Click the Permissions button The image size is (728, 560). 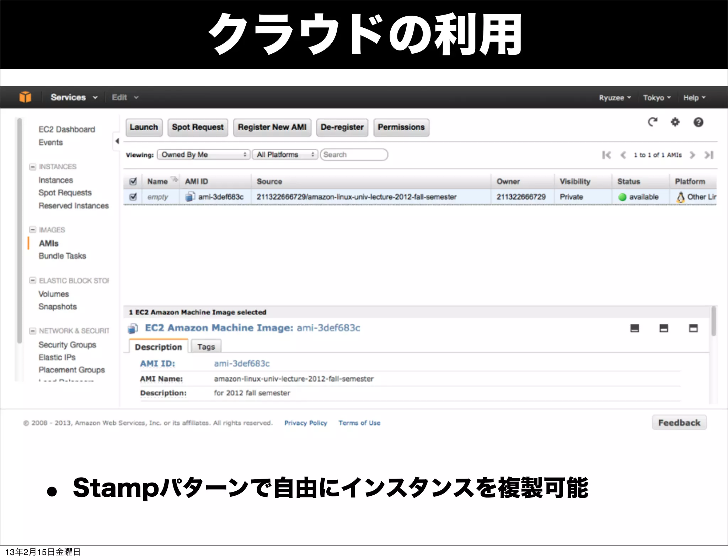click(401, 127)
